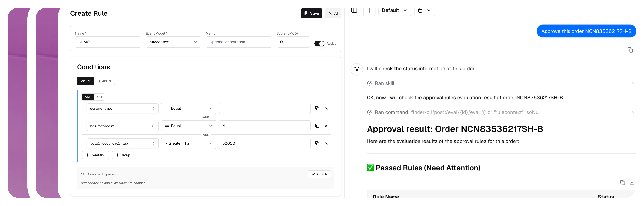This screenshot has height=206, width=644.
Task: Click the Create Rule title
Action: 89,13
